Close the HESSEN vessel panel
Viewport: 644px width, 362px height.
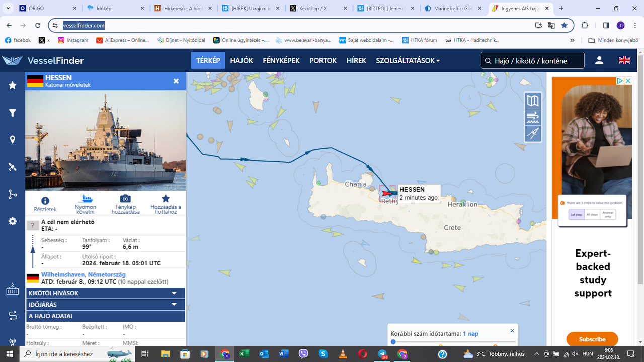pyautogui.click(x=176, y=81)
